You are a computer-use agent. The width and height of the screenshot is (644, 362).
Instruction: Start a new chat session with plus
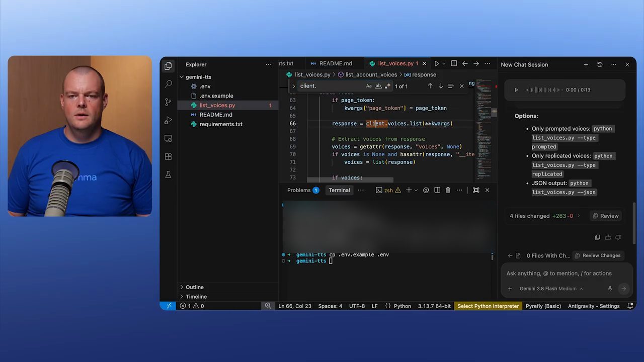click(x=586, y=64)
